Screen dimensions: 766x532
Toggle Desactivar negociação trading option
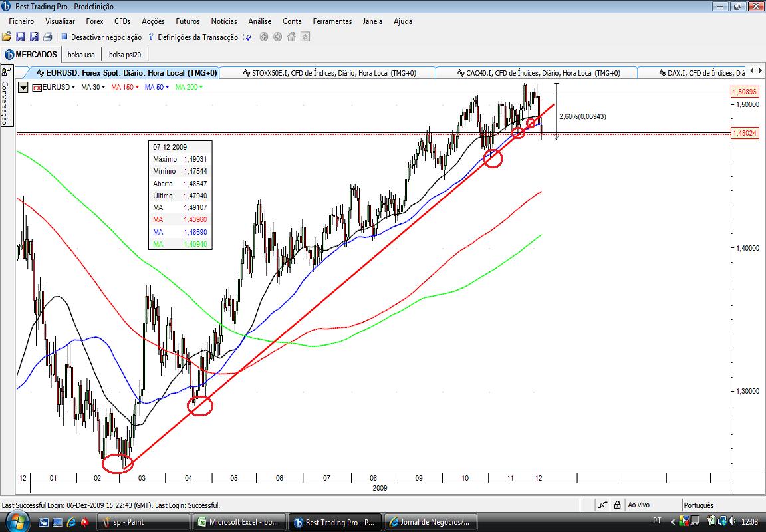[101, 37]
